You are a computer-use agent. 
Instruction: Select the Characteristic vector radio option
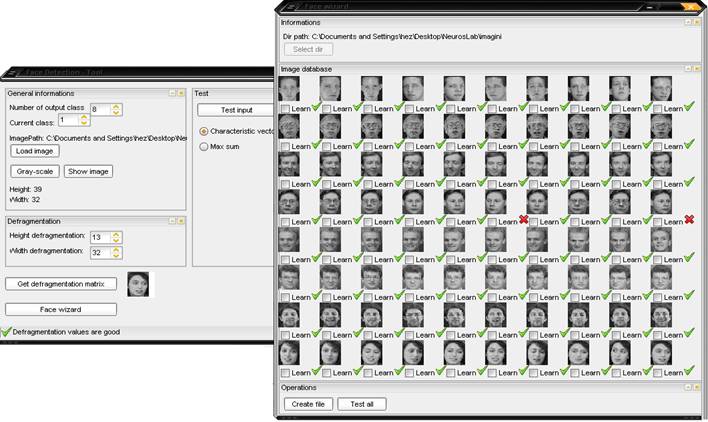pos(204,130)
